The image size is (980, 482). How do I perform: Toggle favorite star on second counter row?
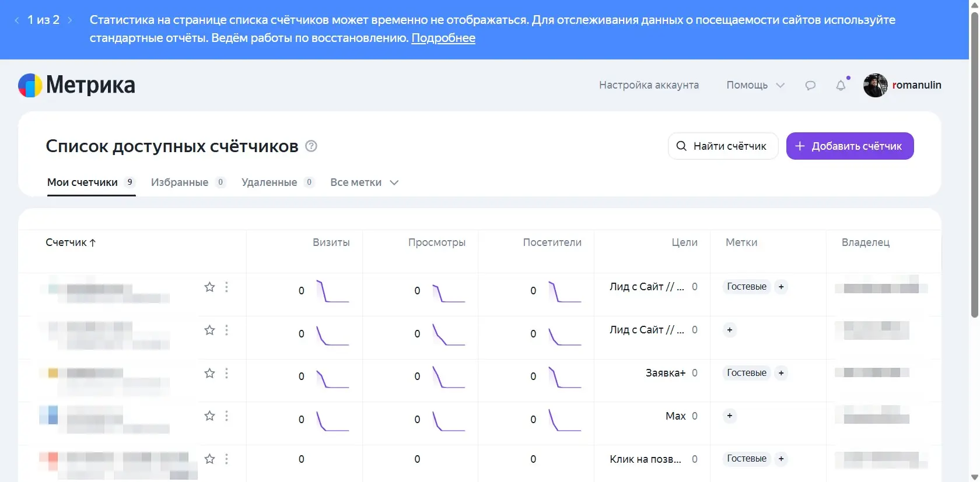click(x=209, y=330)
